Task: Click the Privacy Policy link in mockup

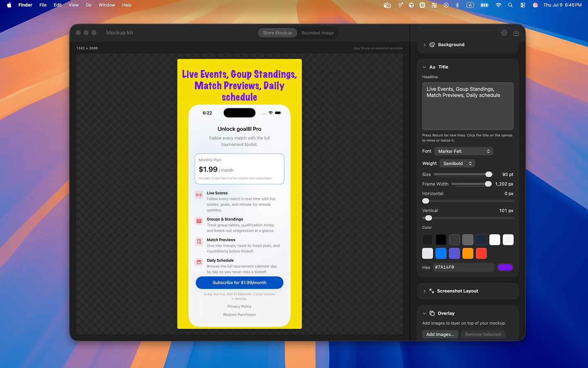Action: tap(240, 306)
